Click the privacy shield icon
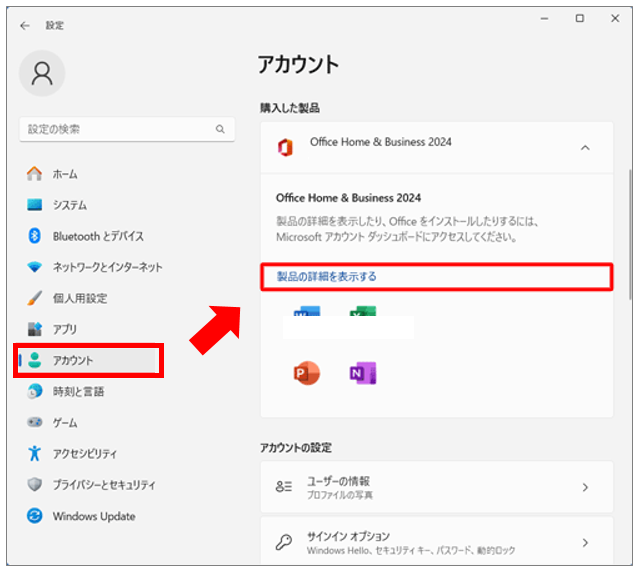The image size is (638, 574). click(x=34, y=484)
